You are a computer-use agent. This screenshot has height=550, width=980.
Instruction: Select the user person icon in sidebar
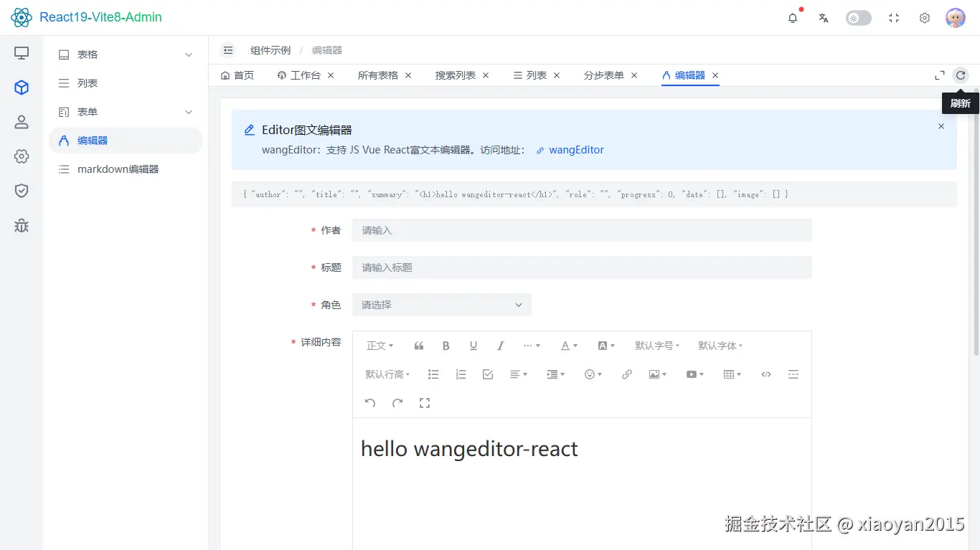(22, 122)
